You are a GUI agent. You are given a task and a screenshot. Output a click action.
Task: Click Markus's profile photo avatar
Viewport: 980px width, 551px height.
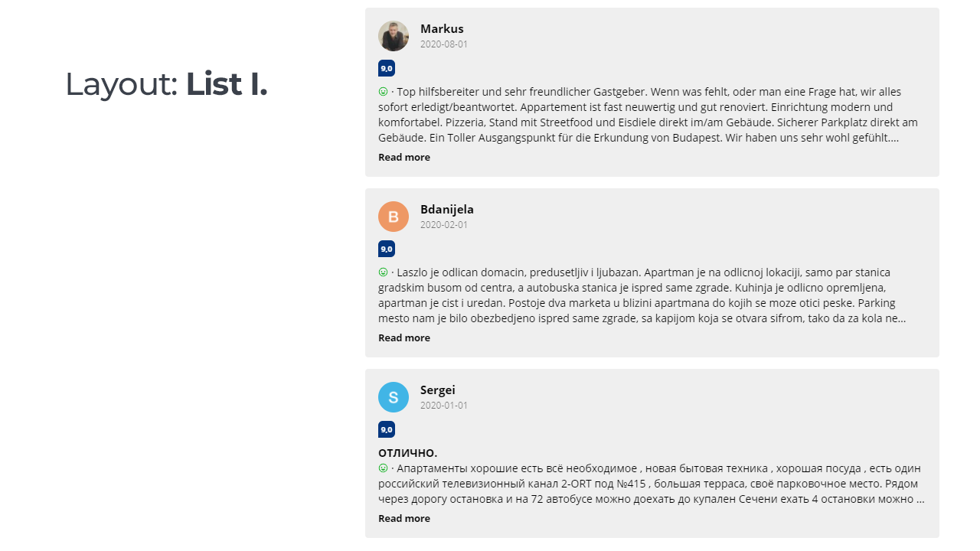[394, 36]
